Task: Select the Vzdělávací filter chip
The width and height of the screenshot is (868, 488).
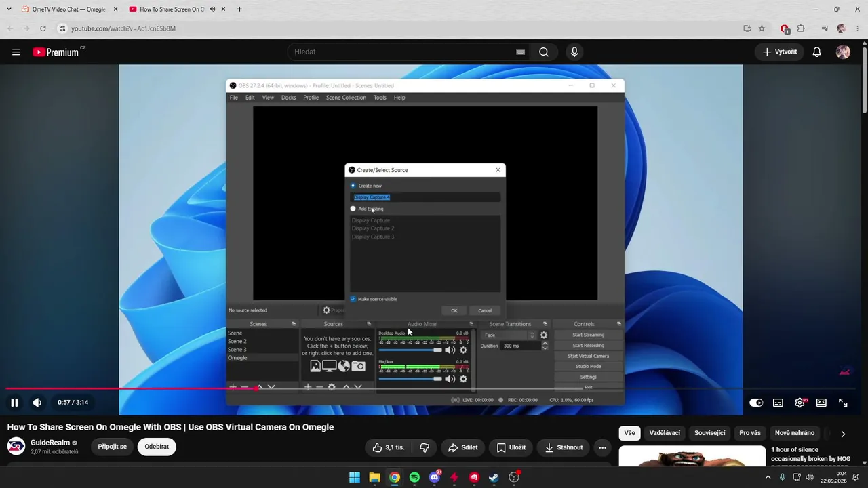Action: [x=665, y=433]
